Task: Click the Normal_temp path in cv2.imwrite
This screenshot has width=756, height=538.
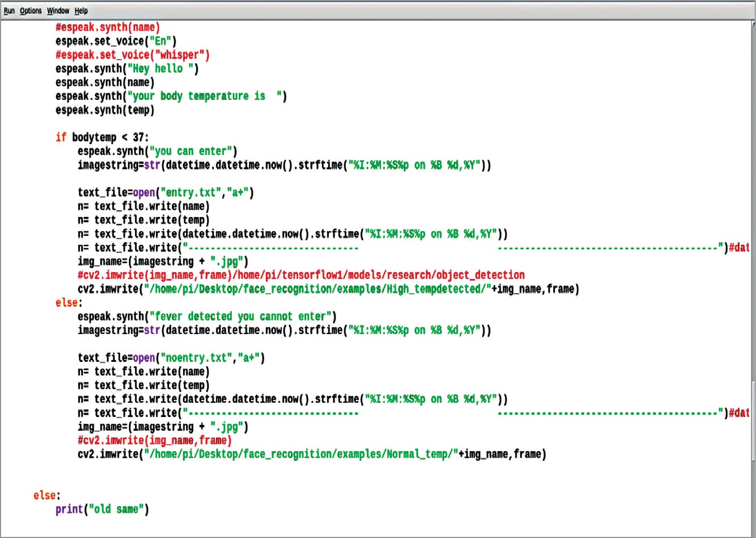Action: [x=301, y=454]
